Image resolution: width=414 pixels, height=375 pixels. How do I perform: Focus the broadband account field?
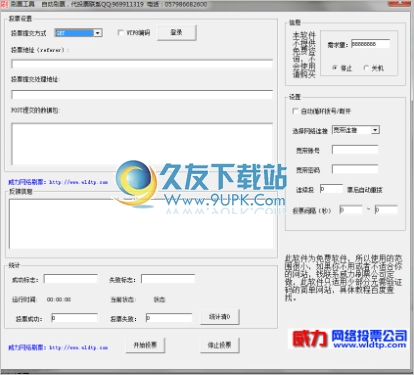(x=355, y=150)
